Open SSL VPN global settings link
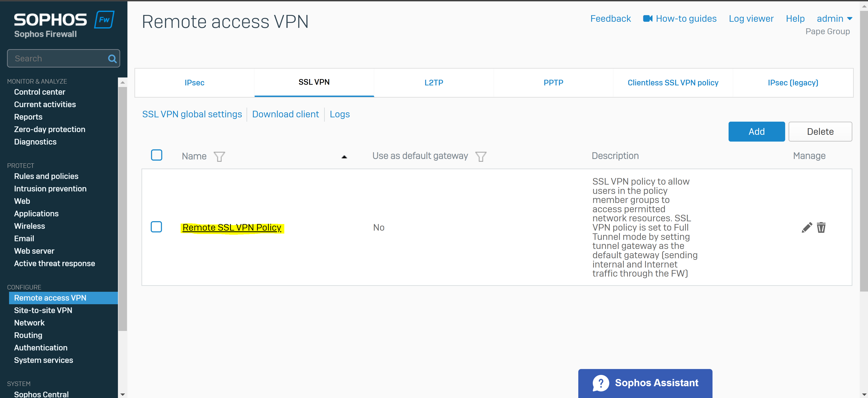Viewport: 868px width, 398px height. pos(192,114)
